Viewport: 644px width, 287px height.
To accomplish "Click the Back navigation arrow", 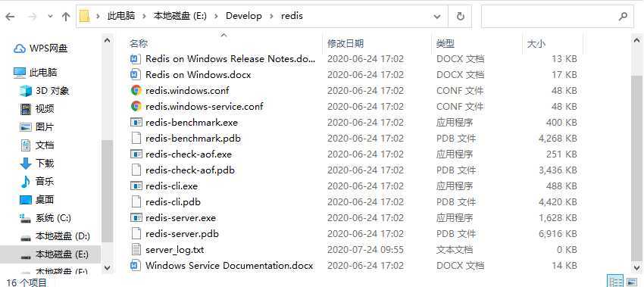I will pyautogui.click(x=10, y=17).
